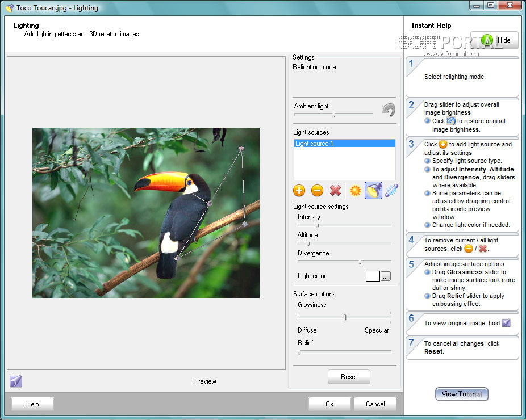Click the toucan preview image
The image size is (526, 420).
click(x=146, y=212)
